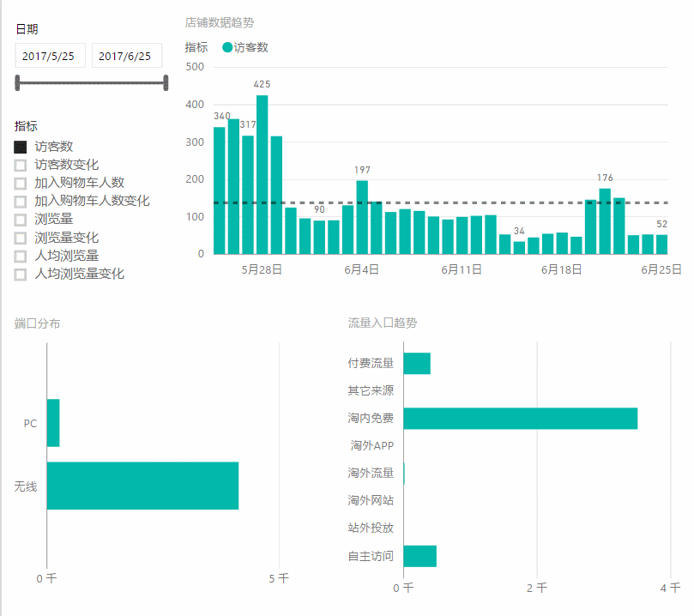
Task: Click the PC bar in 端口分布
Action: tap(53, 423)
